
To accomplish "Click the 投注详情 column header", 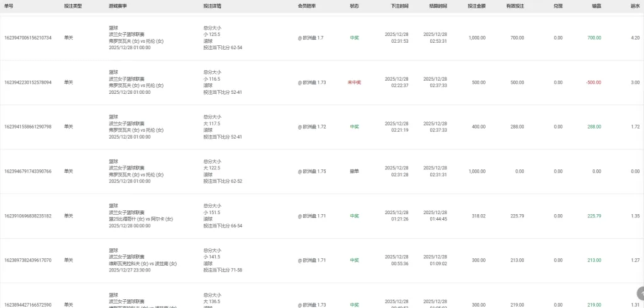I will [212, 6].
